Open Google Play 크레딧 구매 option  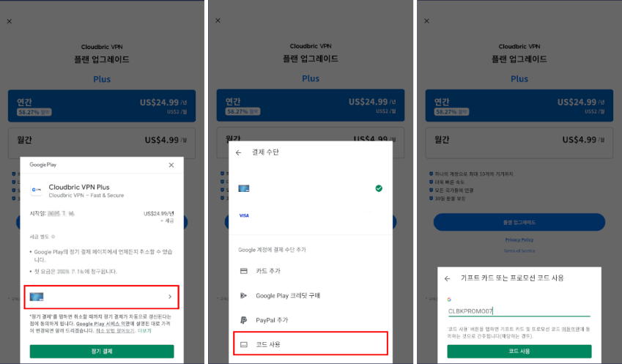[310, 295]
